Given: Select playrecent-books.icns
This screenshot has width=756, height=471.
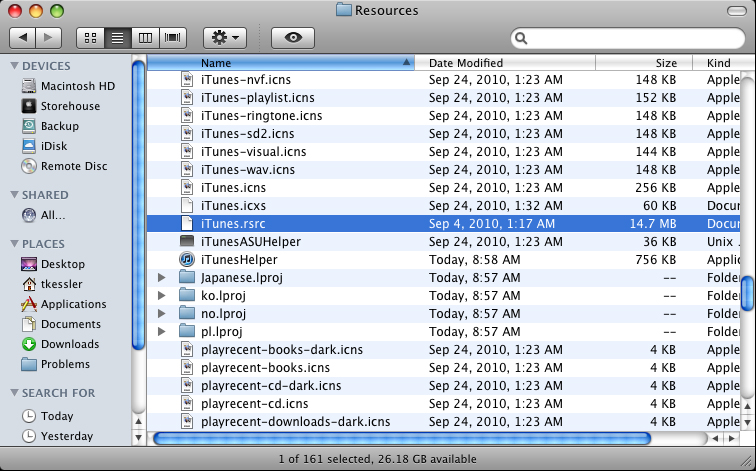Looking at the screenshot, I should pyautogui.click(x=444, y=368).
